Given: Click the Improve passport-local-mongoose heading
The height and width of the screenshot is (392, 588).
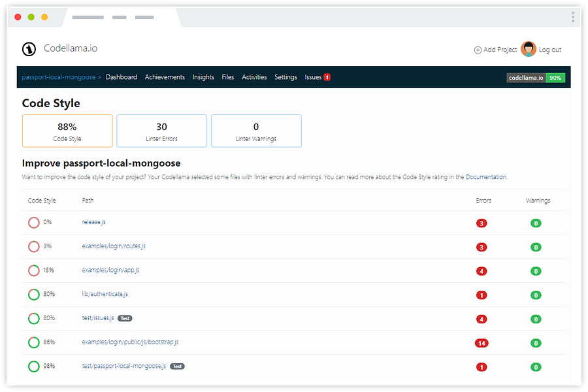Looking at the screenshot, I should pos(101,163).
